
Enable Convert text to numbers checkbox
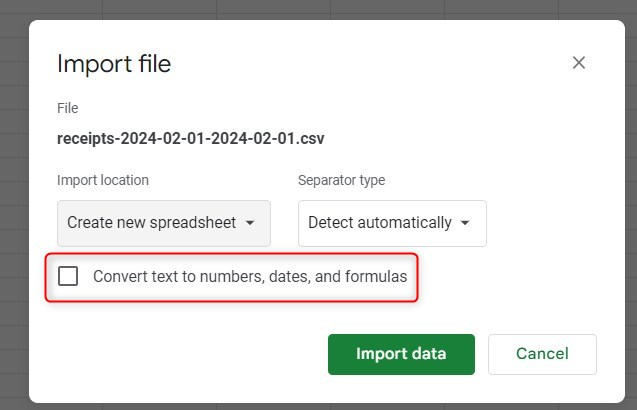(68, 276)
